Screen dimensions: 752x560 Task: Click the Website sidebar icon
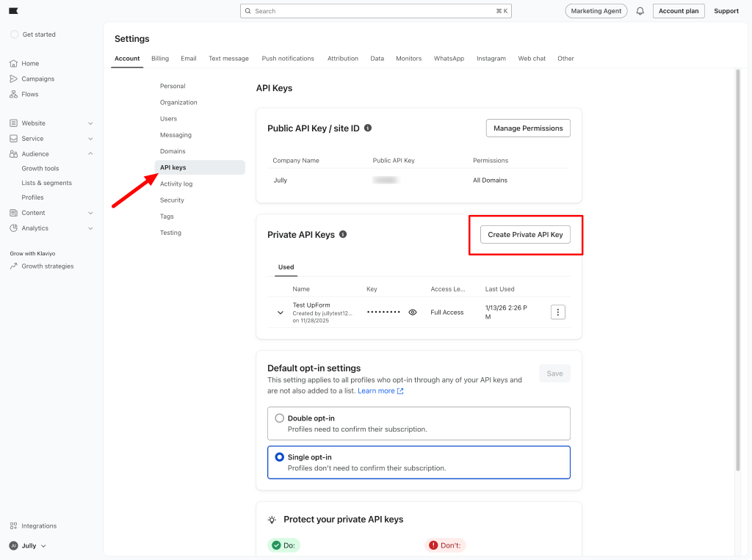[13, 123]
